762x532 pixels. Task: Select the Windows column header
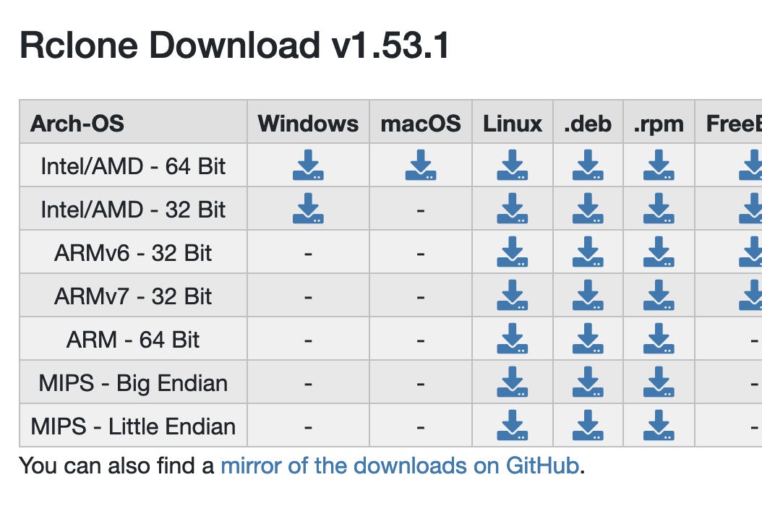307,123
